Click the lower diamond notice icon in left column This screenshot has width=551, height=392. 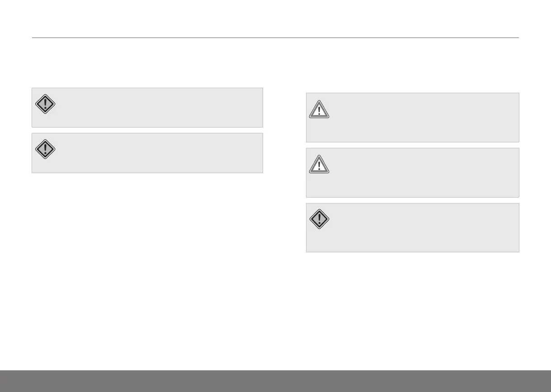tap(45, 149)
